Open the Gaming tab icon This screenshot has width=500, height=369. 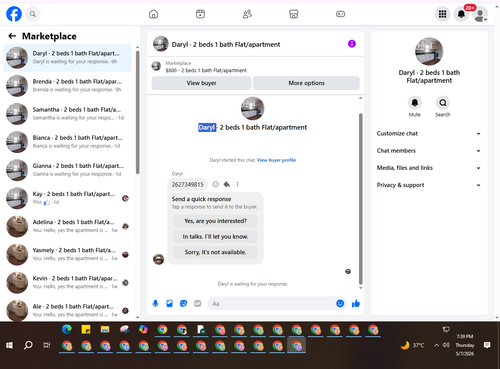click(340, 14)
